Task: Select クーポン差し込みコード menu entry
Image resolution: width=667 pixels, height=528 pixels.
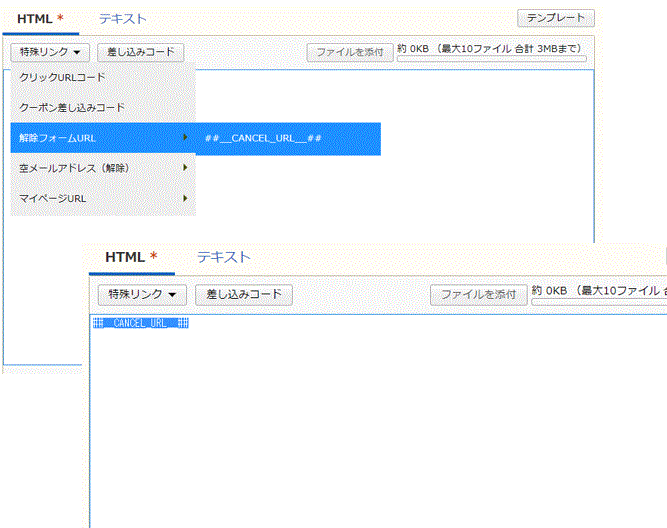Action: click(103, 108)
